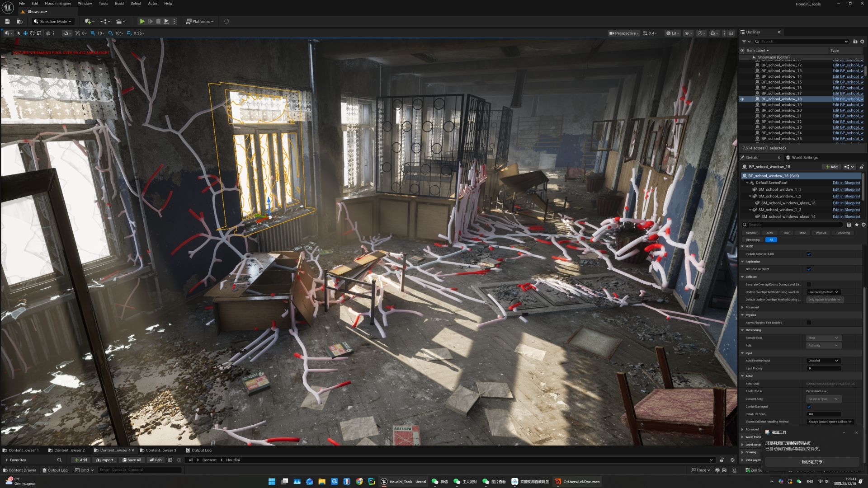Open Edit BP link for BP_school_window_14

point(848,76)
